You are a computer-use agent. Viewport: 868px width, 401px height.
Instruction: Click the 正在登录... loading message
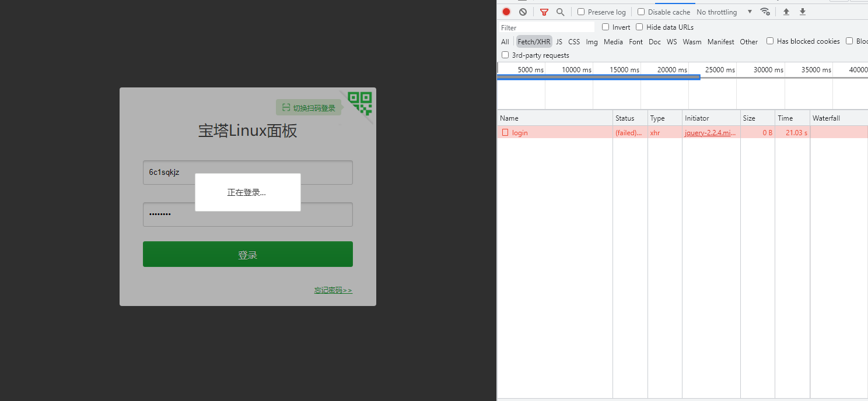pos(247,192)
